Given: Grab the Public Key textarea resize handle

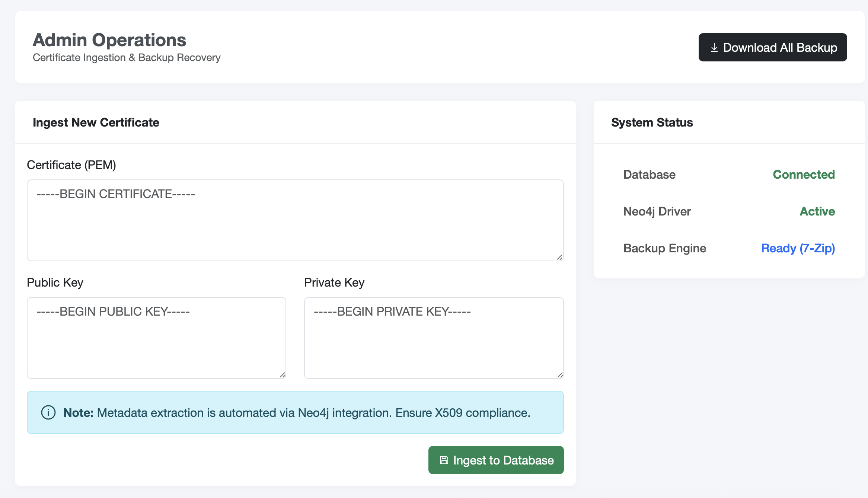Looking at the screenshot, I should (x=282, y=375).
